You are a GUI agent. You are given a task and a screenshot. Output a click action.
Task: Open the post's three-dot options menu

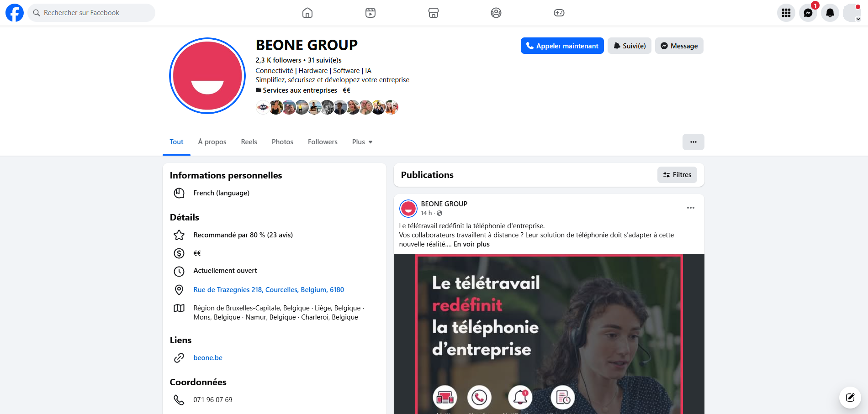pyautogui.click(x=691, y=208)
